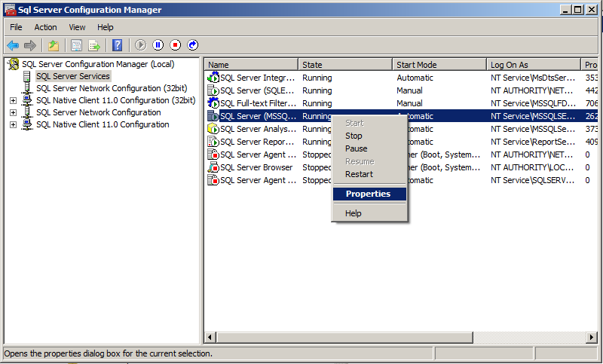This screenshot has height=364, width=603.
Task: Click the scrollbar right arrow
Action: pyautogui.click(x=592, y=338)
